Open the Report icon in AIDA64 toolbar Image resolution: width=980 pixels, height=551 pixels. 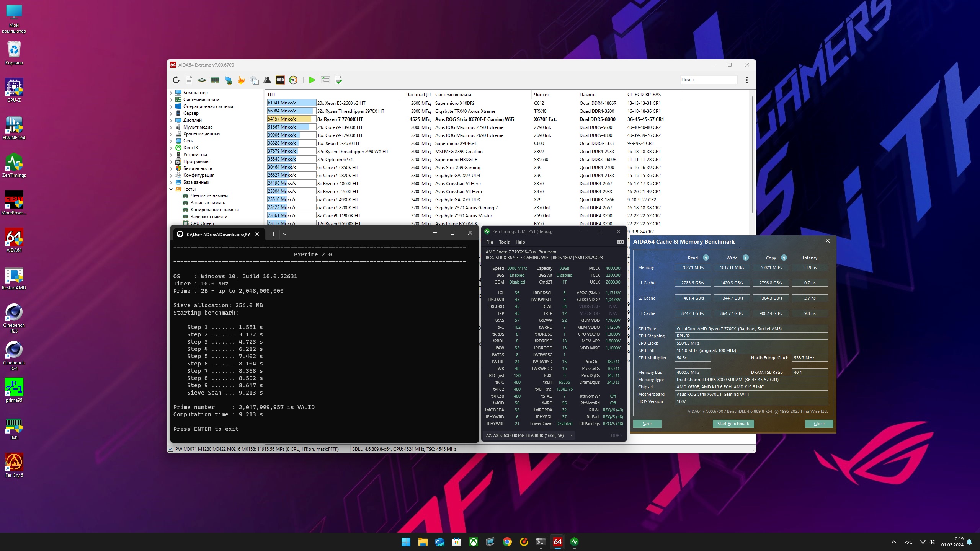click(x=189, y=80)
